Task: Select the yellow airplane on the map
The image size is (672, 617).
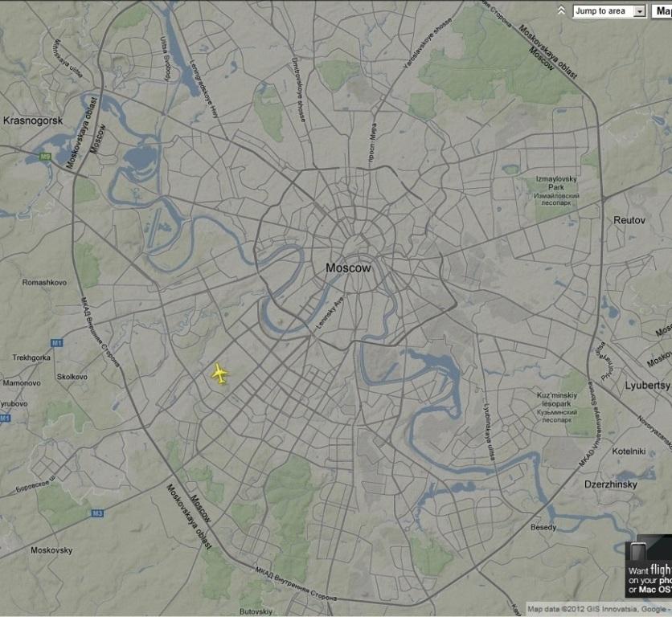Action: tap(220, 374)
